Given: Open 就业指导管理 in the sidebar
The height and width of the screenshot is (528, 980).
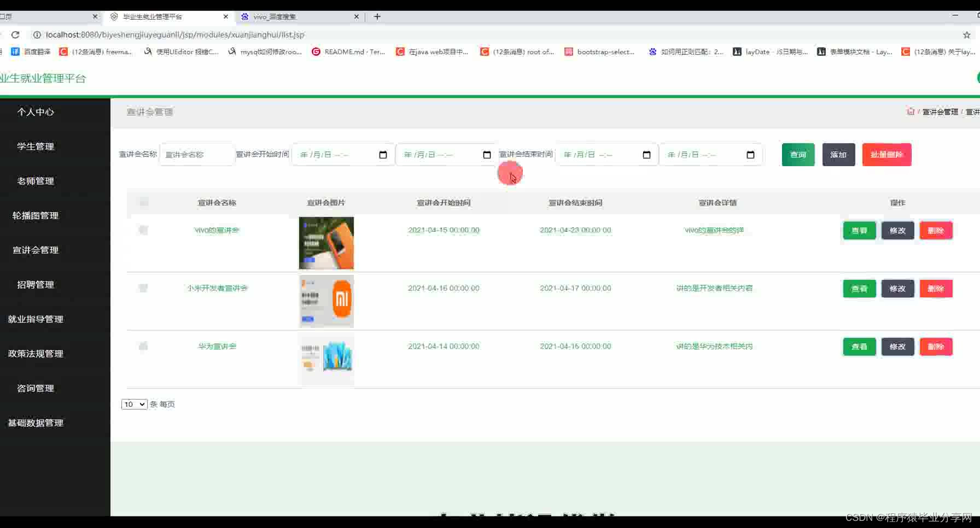Looking at the screenshot, I should point(36,319).
